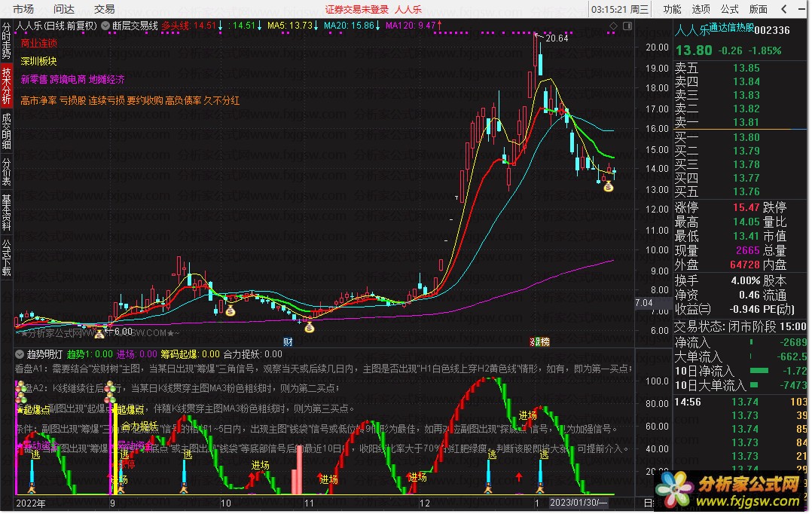Click the stock code 002336

(772, 30)
